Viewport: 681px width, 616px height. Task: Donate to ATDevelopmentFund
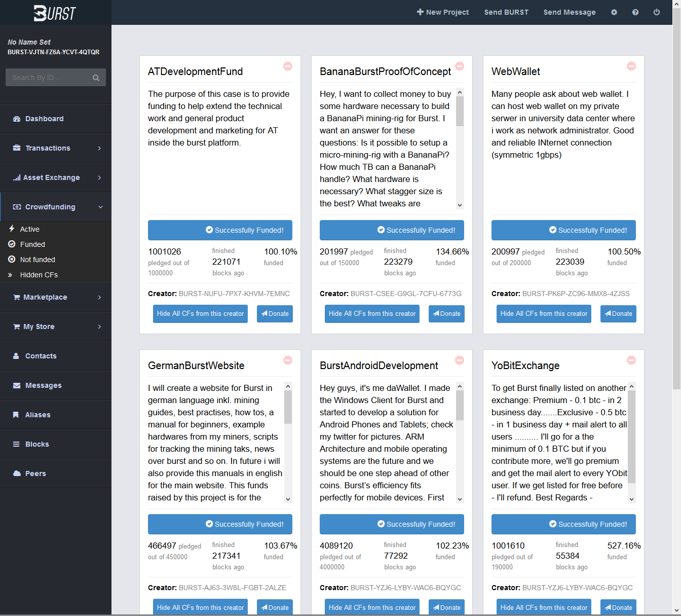275,314
